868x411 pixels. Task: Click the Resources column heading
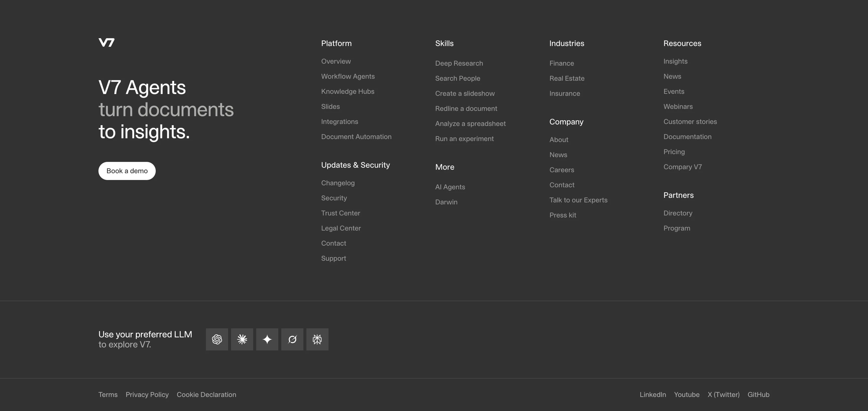[x=682, y=43]
